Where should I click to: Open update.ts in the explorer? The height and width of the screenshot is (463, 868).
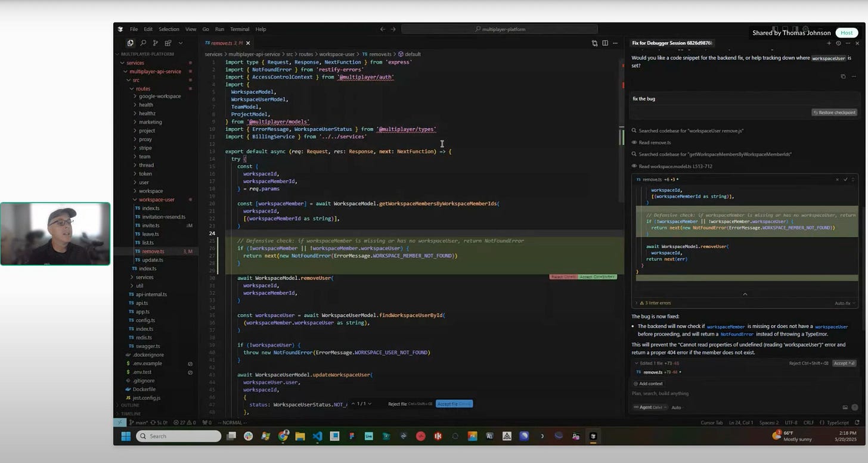pyautogui.click(x=152, y=260)
